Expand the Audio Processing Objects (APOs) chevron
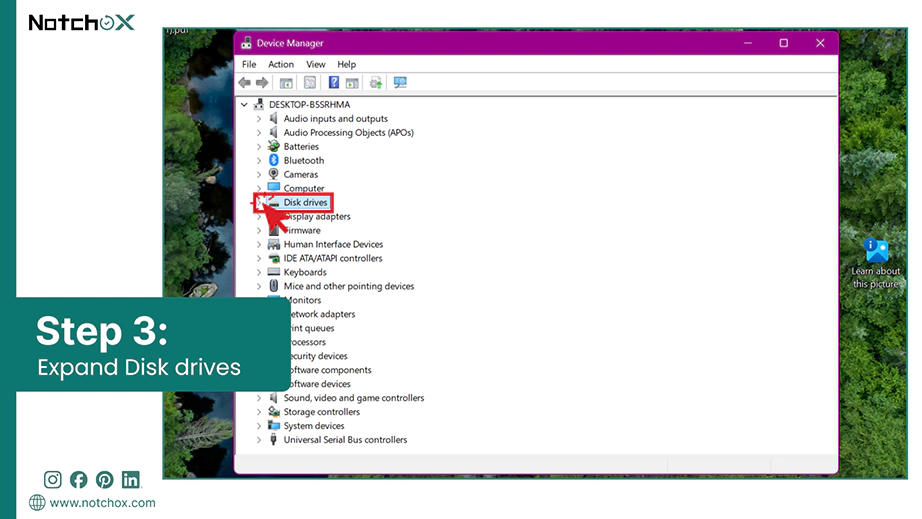 coord(259,133)
